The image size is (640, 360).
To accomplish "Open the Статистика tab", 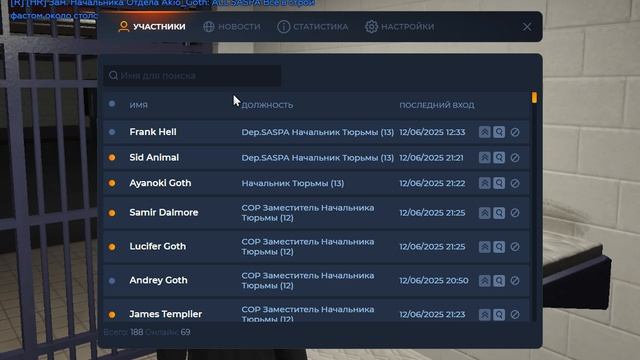I will [313, 27].
